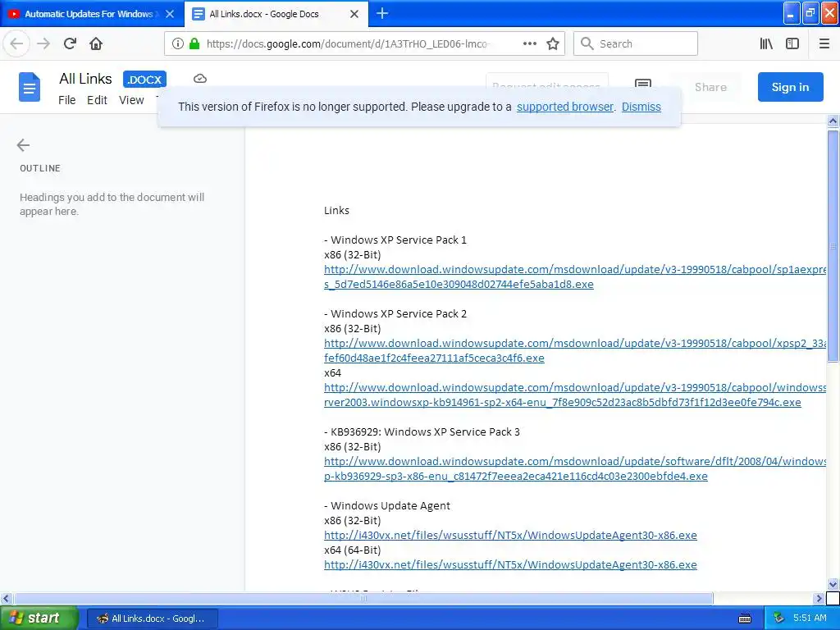The height and width of the screenshot is (630, 840).
Task: Open Windows XP Service Pack 1 x86 link
Action: [575, 276]
